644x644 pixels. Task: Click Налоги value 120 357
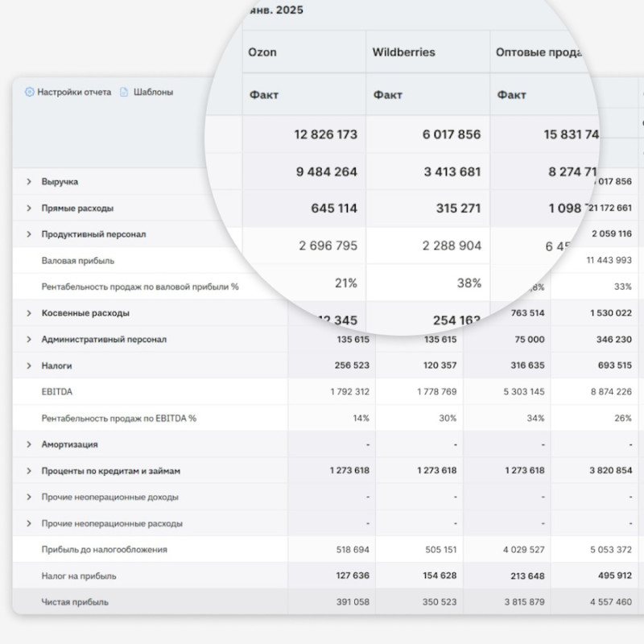click(x=440, y=365)
